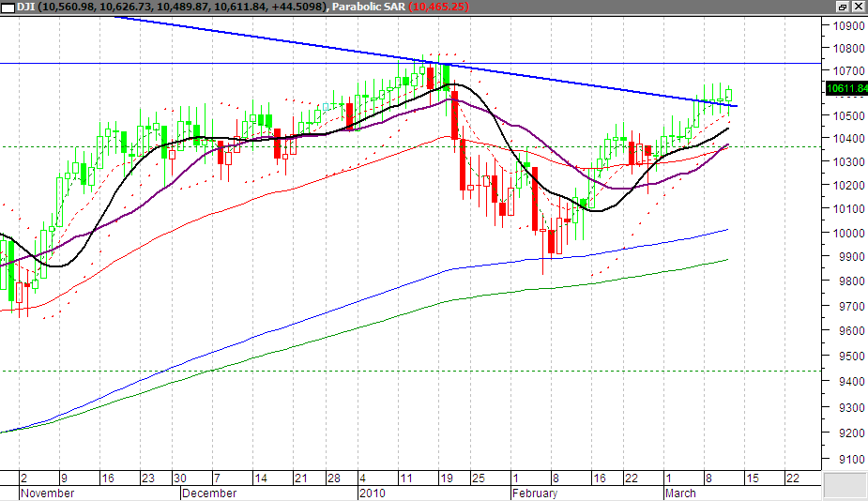Click the December month label

209,493
